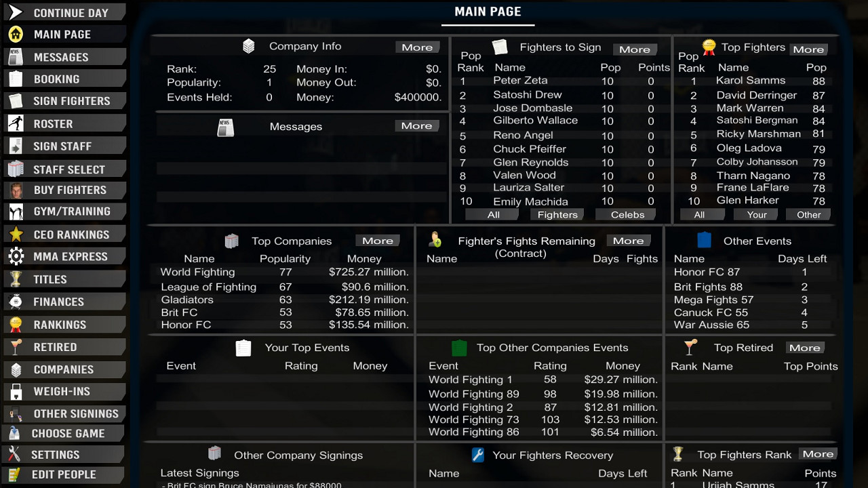Screen dimensions: 868x488
Task: Expand Company Info with More button
Action: click(417, 47)
